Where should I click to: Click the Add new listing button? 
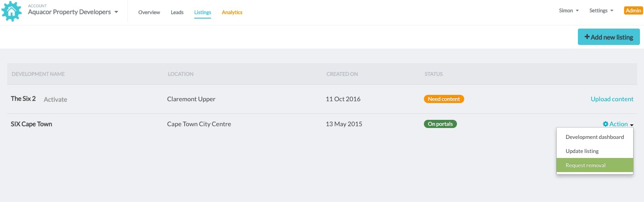[609, 37]
